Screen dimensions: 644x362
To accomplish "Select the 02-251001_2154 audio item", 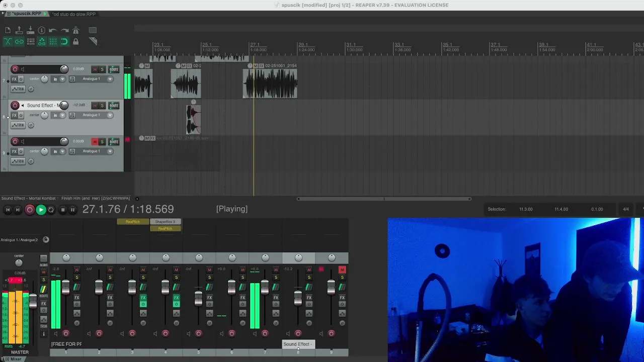I will [270, 80].
